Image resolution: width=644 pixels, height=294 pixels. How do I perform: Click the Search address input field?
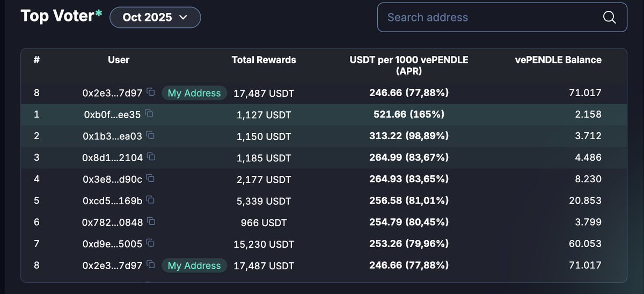pyautogui.click(x=502, y=17)
